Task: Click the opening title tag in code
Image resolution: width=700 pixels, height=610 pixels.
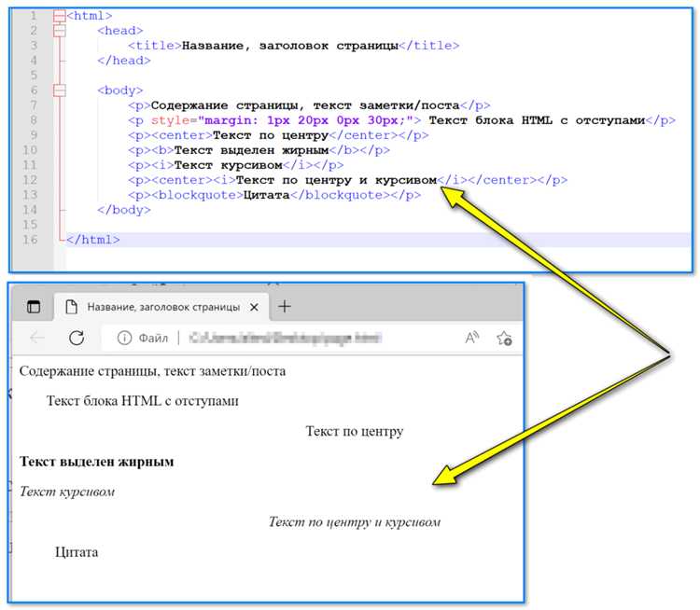Action: [x=154, y=46]
